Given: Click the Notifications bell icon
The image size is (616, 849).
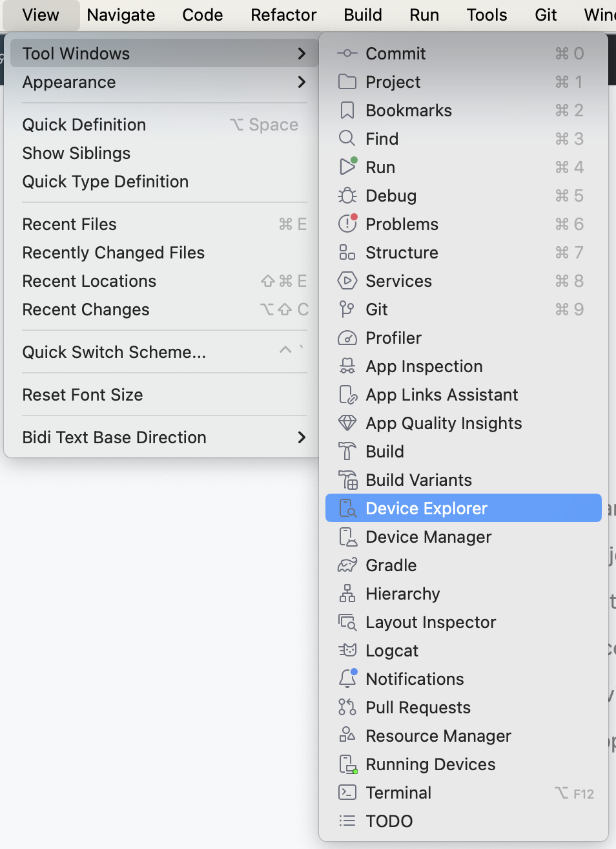Looking at the screenshot, I should [347, 679].
